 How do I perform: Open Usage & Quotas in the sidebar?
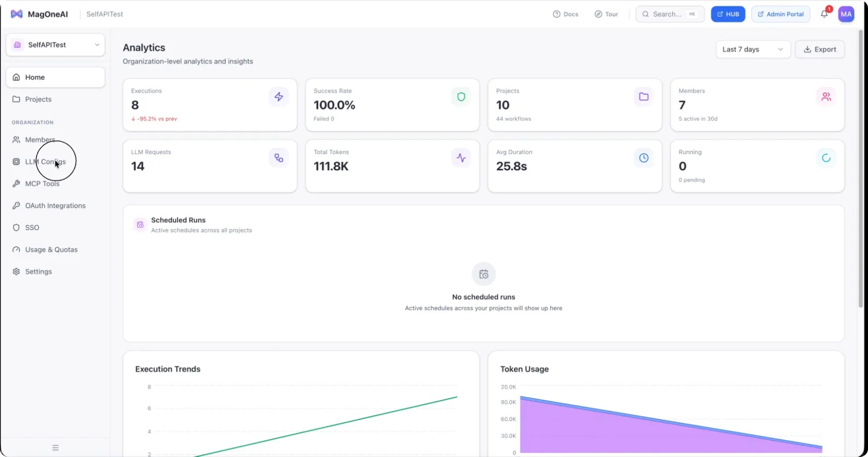click(x=55, y=250)
